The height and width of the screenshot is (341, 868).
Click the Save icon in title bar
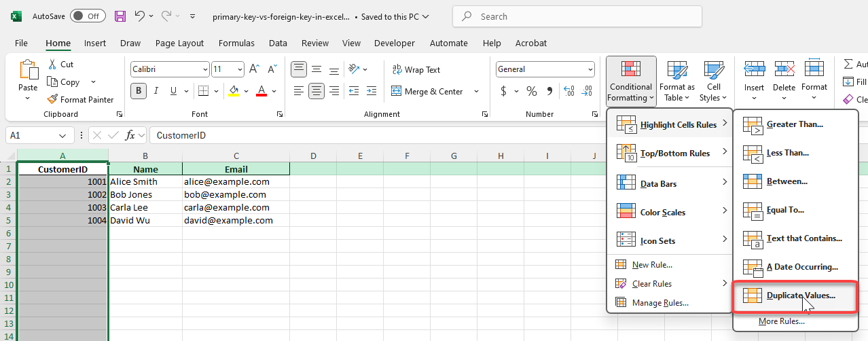120,16
